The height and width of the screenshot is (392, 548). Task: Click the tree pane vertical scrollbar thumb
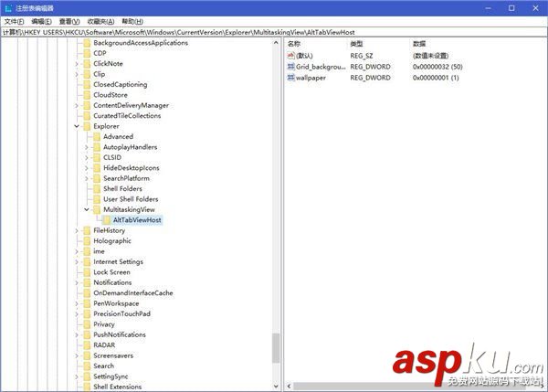tap(276, 348)
